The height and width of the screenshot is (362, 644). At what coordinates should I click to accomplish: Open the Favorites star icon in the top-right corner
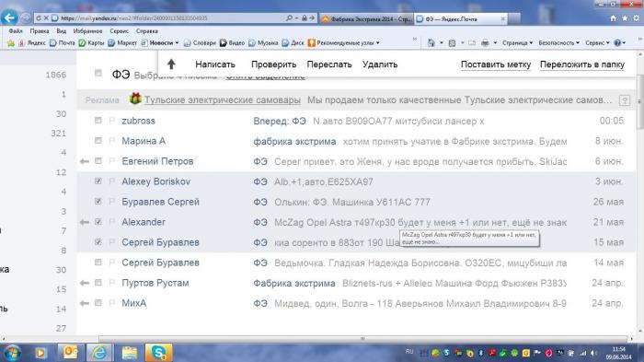pos(625,18)
